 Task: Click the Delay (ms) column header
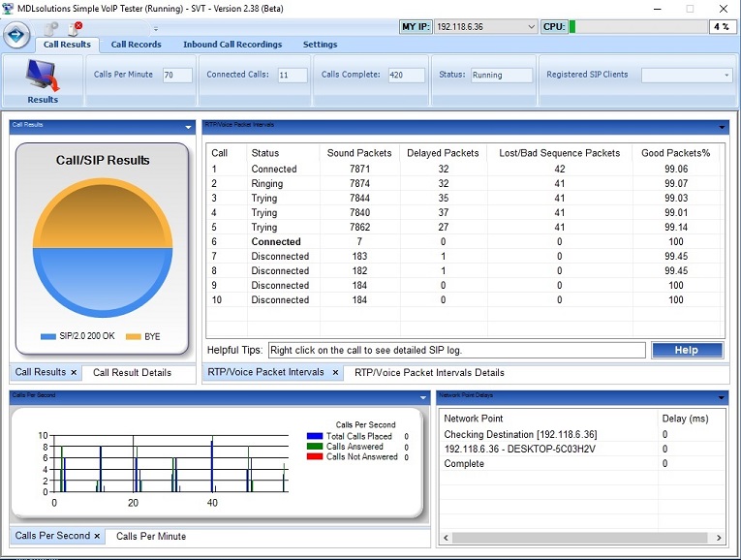[x=685, y=419]
